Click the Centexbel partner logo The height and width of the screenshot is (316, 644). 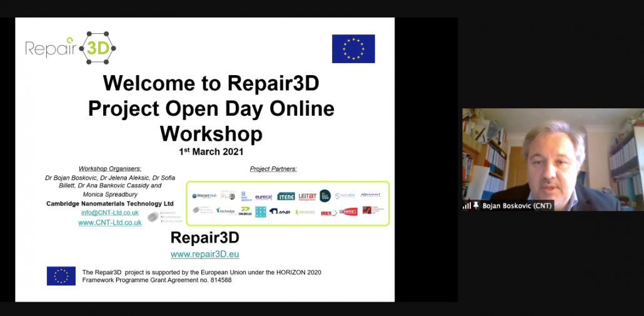(260, 212)
